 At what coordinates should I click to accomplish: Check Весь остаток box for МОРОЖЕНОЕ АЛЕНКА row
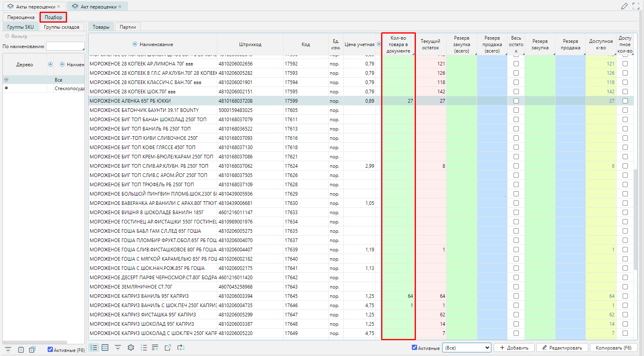(x=516, y=101)
